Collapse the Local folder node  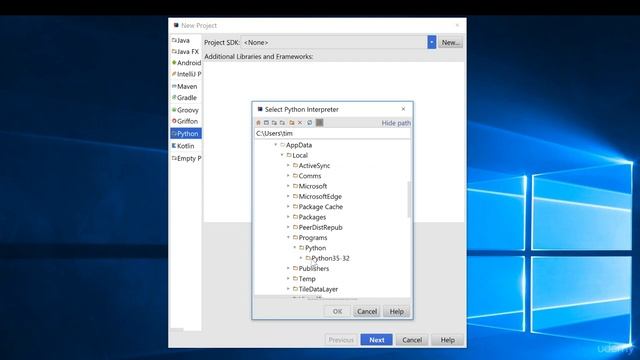[x=282, y=155]
